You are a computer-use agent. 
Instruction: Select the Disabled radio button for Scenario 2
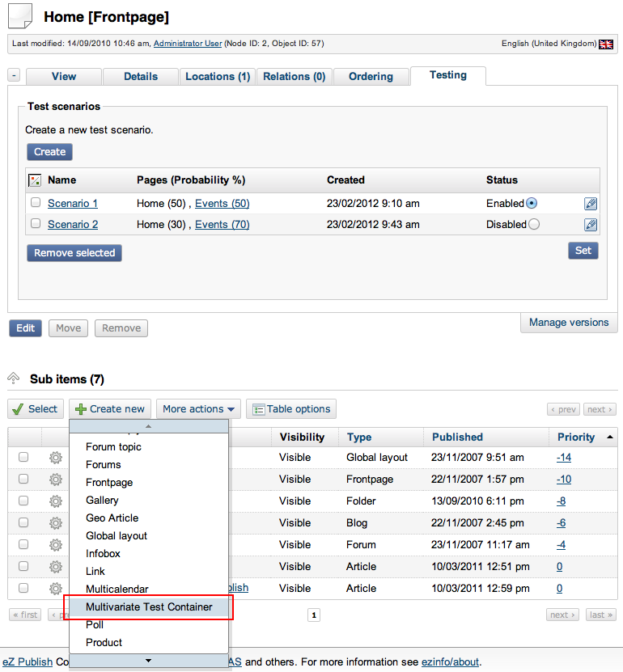pos(533,225)
